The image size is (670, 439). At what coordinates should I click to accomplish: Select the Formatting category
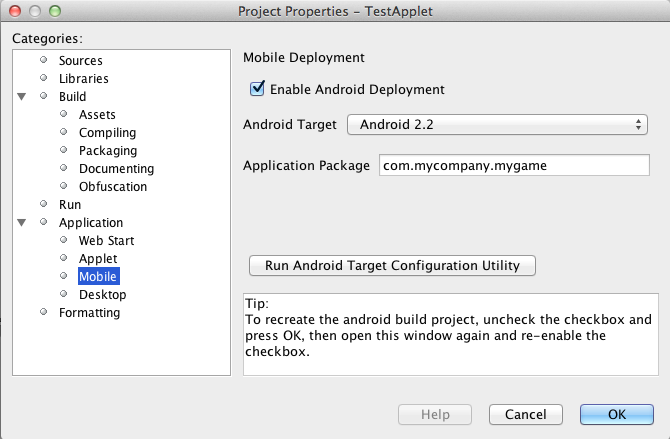click(89, 313)
